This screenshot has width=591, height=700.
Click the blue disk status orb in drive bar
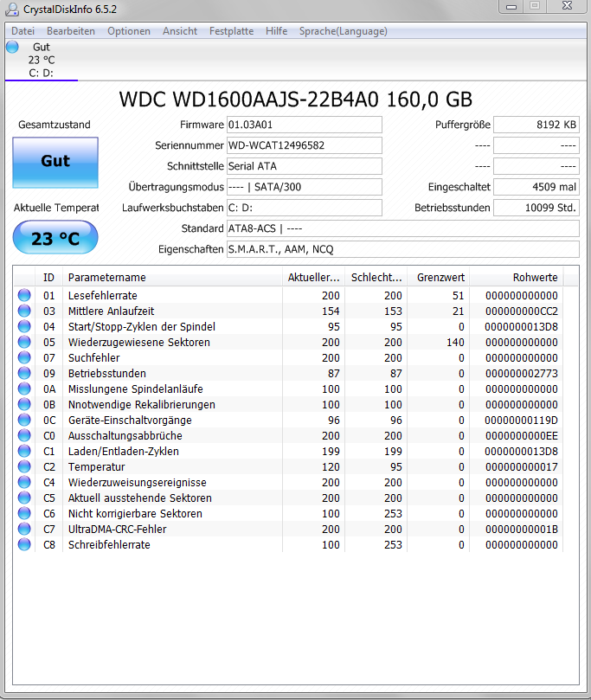point(12,47)
